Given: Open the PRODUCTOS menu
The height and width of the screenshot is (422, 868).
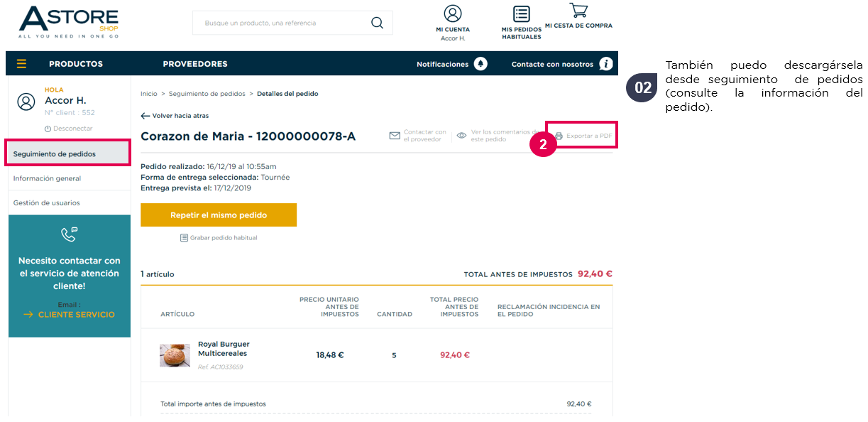Looking at the screenshot, I should click(x=76, y=64).
